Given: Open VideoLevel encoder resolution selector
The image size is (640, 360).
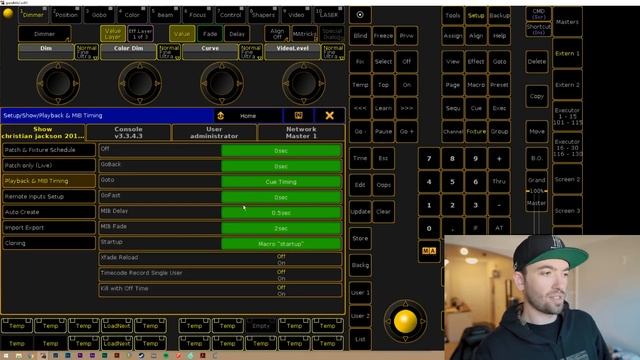Looking at the screenshot, I should point(333,52).
